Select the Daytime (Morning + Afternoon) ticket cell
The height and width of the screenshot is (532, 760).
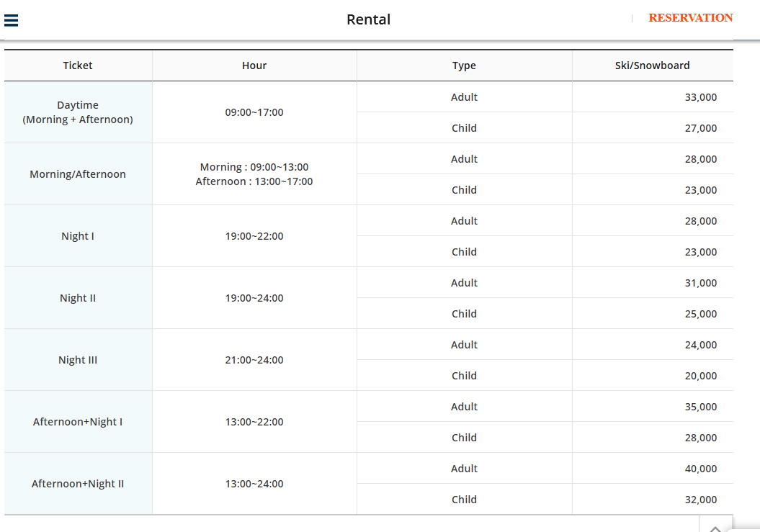click(x=78, y=112)
